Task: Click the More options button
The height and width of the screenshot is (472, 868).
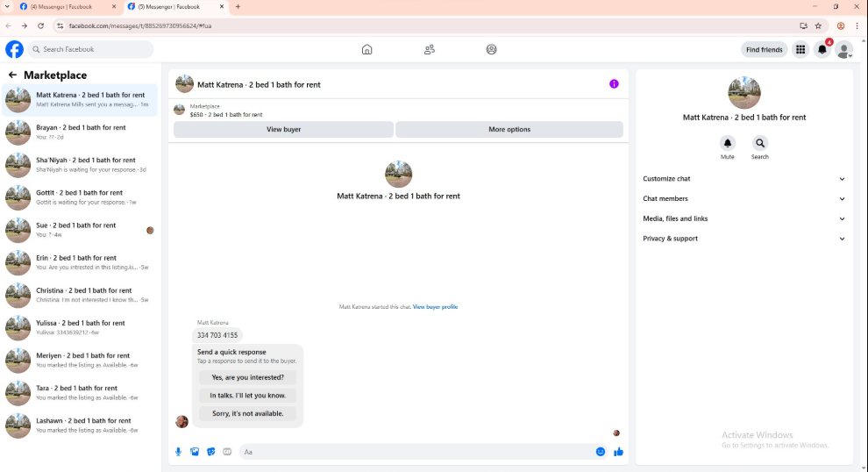Action: coord(509,130)
